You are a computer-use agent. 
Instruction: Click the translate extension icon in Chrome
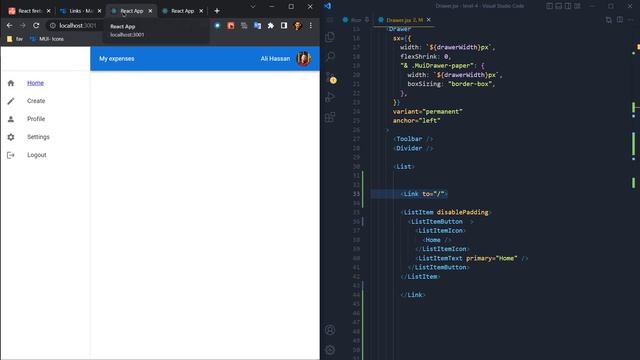[257, 25]
